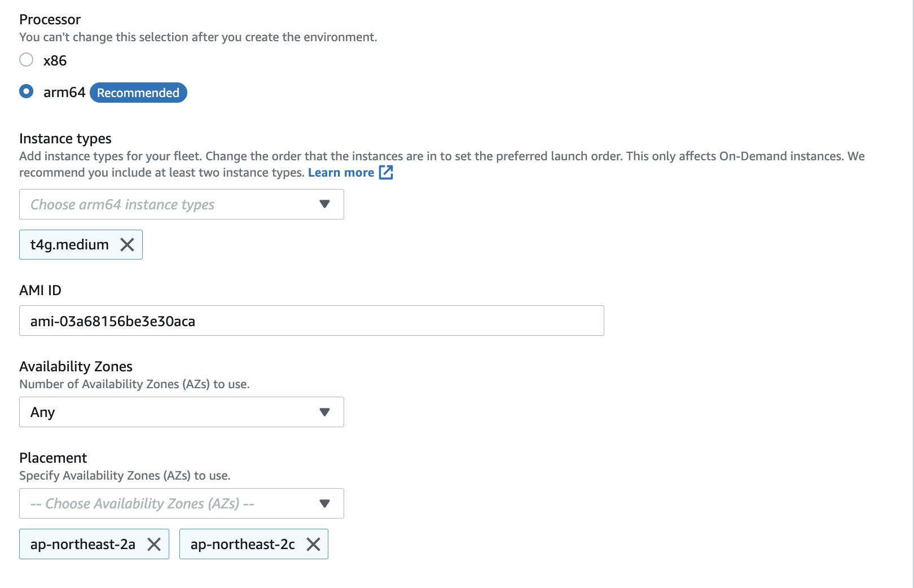Click the x86 option label text
The height and width of the screenshot is (588, 914).
point(55,61)
